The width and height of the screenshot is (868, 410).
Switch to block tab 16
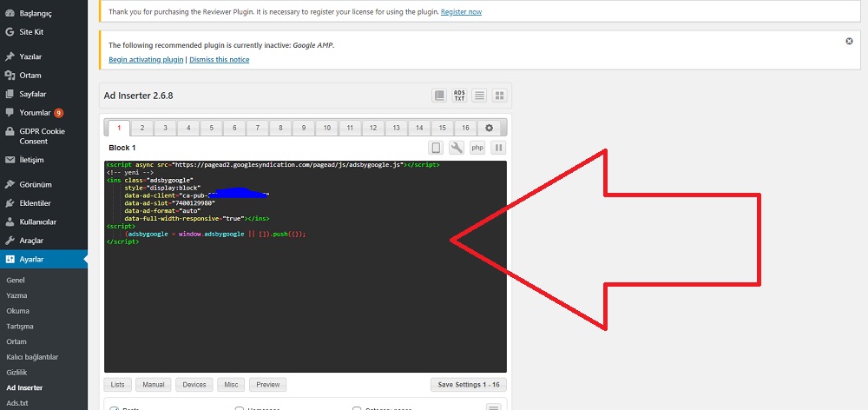tap(465, 128)
